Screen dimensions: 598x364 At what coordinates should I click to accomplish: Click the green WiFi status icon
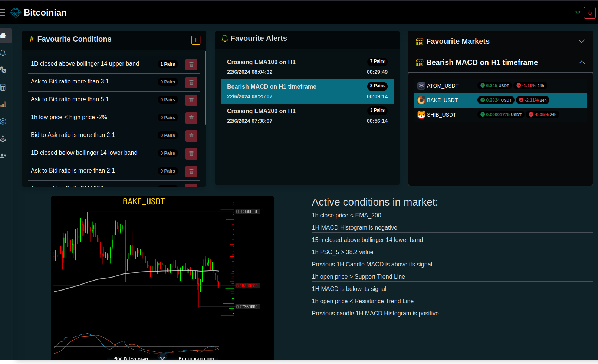(577, 12)
